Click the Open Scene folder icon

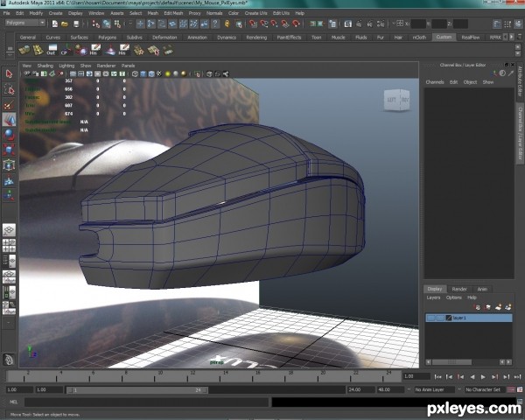[x=65, y=24]
